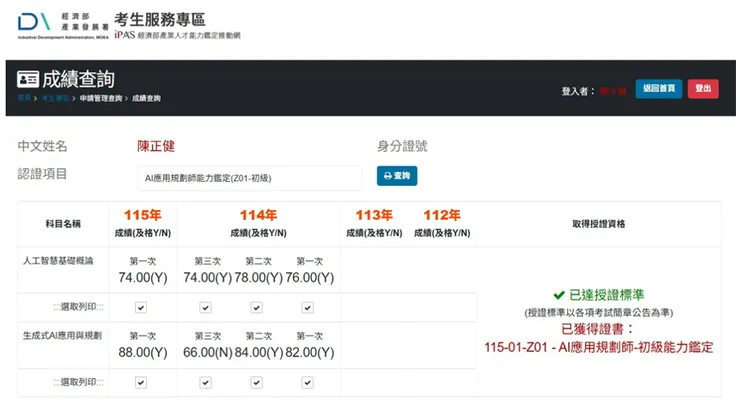
Task: Click the 考生服務專區 site title
Action: pos(160,19)
